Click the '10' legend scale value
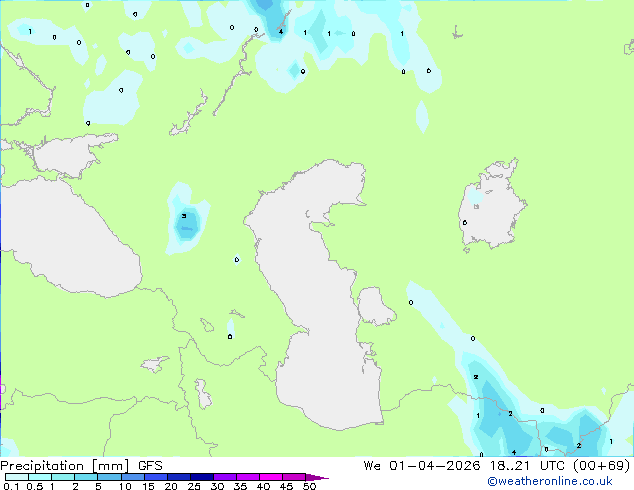 point(125,486)
